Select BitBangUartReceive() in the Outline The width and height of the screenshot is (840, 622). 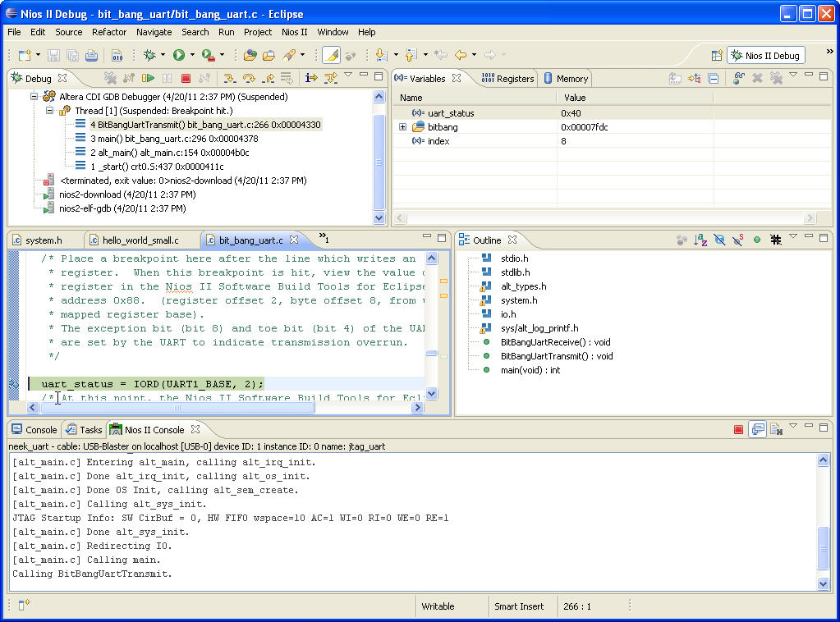coord(555,342)
